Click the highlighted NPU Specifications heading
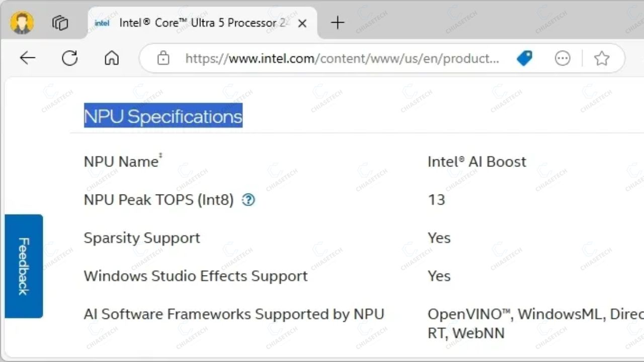The height and width of the screenshot is (362, 644). click(163, 116)
